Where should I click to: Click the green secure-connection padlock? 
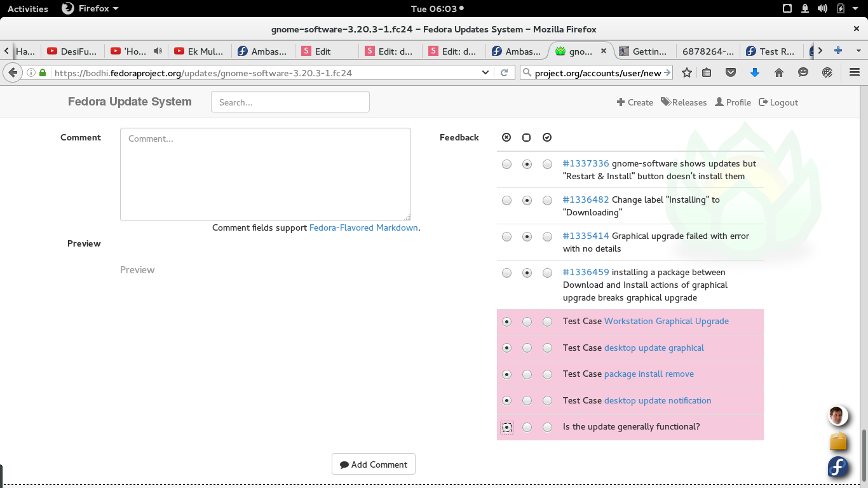click(x=43, y=73)
